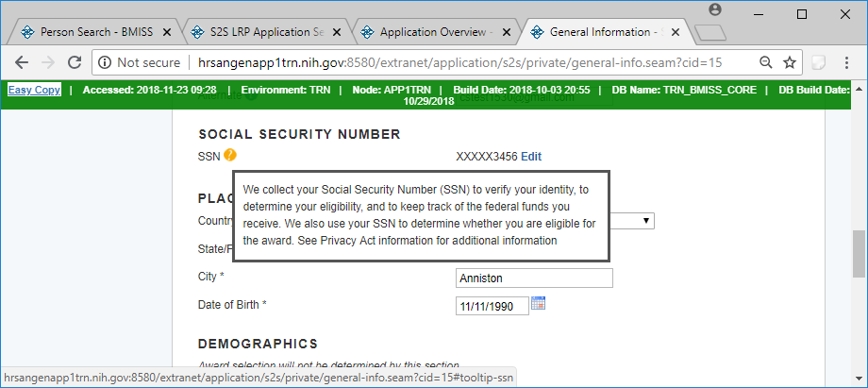Expand the Country dropdown arrow

[646, 220]
